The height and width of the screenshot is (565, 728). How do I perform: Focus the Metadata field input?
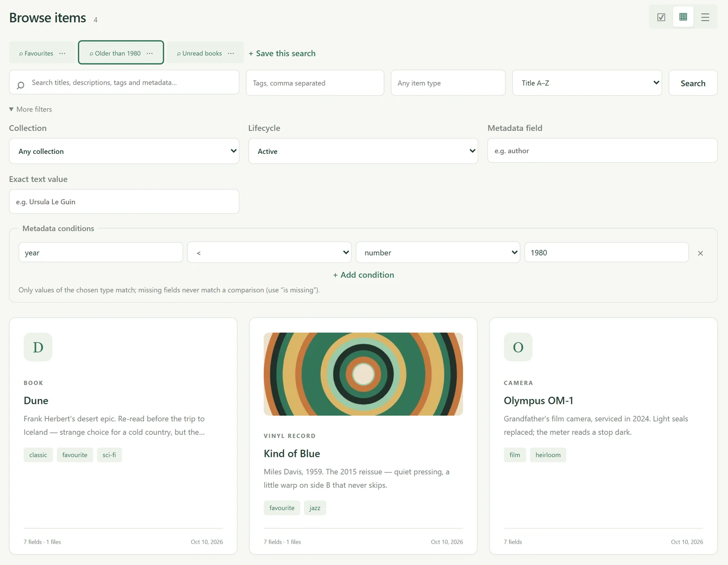pos(602,151)
